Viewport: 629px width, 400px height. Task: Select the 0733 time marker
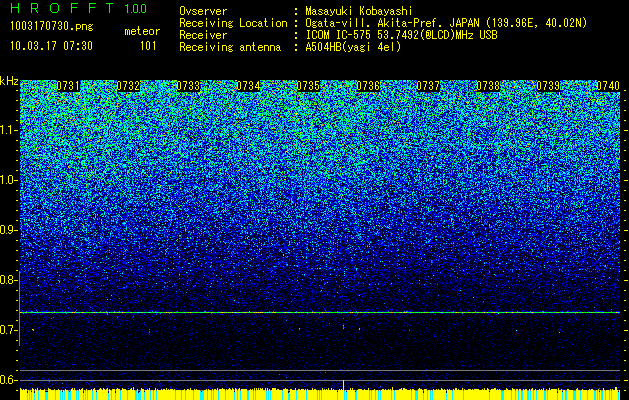tap(188, 86)
